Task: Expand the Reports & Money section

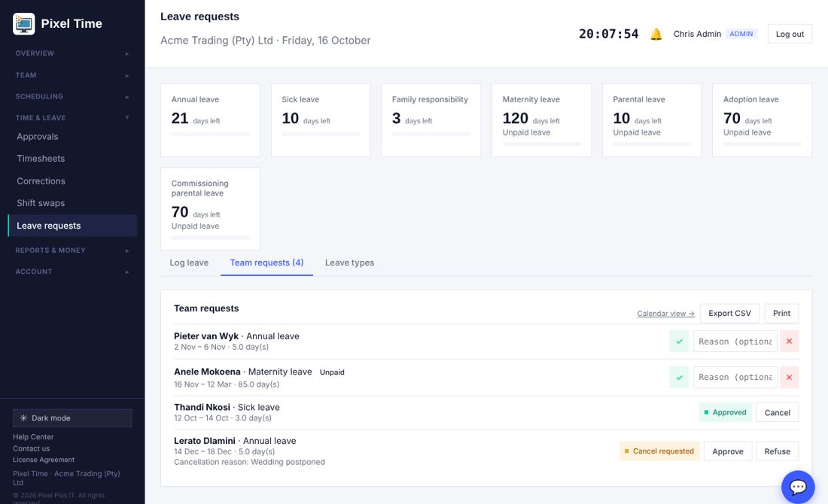Action: pyautogui.click(x=72, y=250)
